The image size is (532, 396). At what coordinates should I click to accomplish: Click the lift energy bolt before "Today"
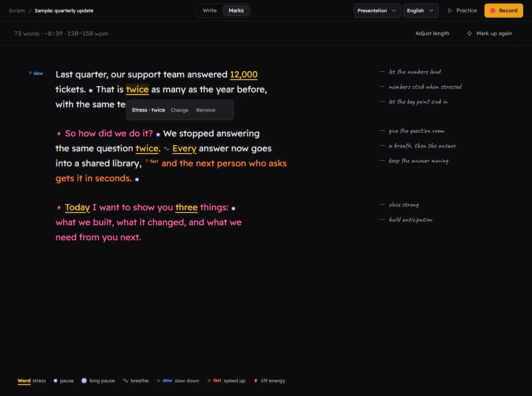[59, 208]
